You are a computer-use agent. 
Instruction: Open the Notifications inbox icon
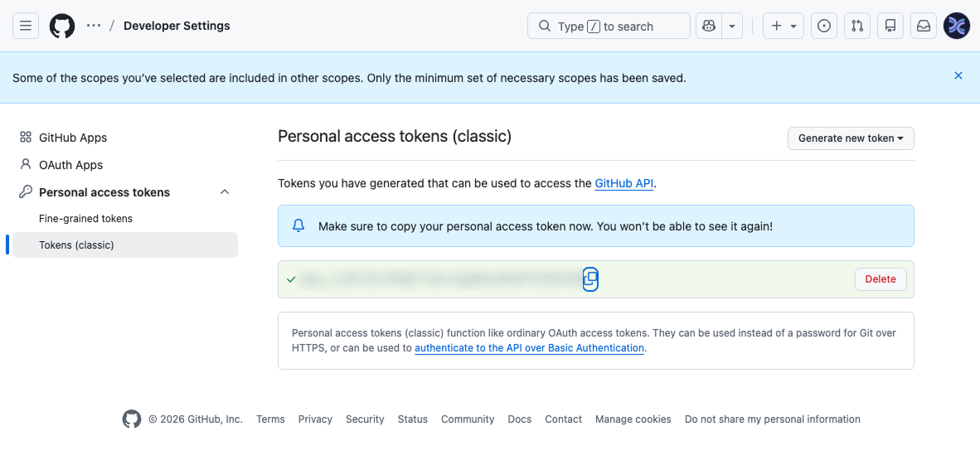(x=924, y=26)
